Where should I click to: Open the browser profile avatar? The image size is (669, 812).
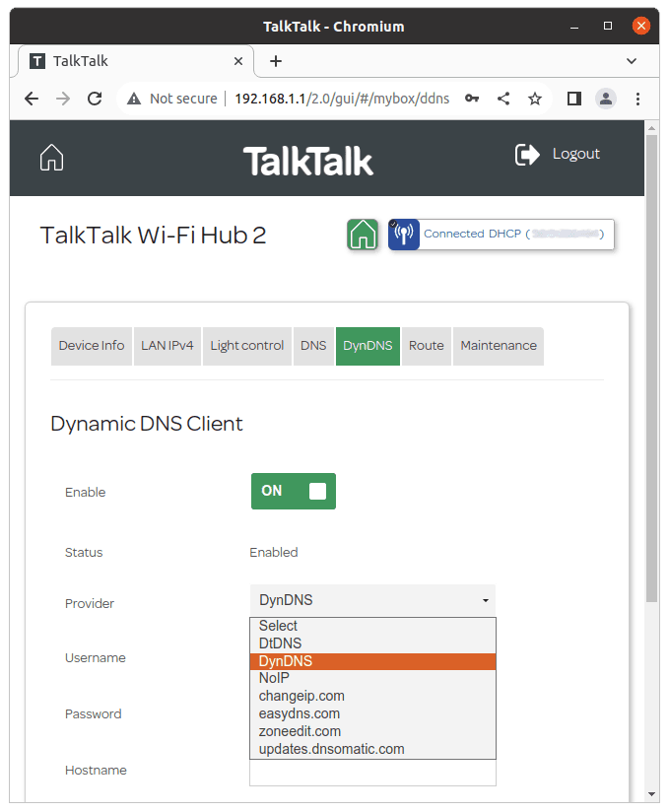coord(605,99)
